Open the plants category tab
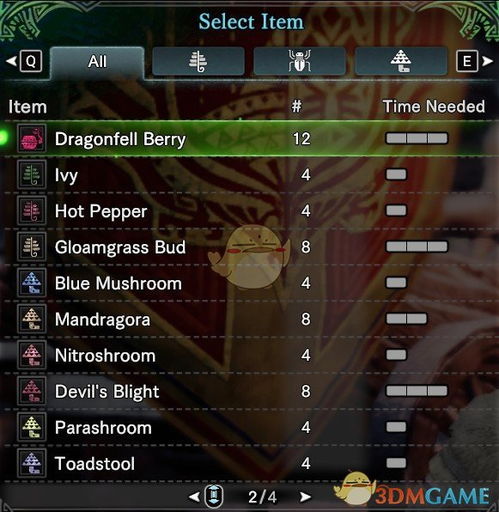Screen dimensions: 499x512 (x=198, y=61)
